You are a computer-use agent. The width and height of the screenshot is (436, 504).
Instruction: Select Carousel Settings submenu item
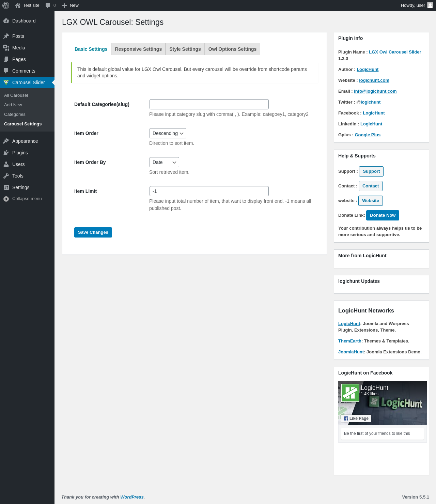[x=23, y=124]
